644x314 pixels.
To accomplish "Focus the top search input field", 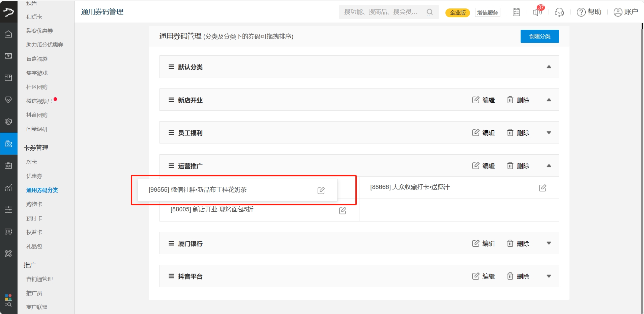I will pyautogui.click(x=381, y=12).
